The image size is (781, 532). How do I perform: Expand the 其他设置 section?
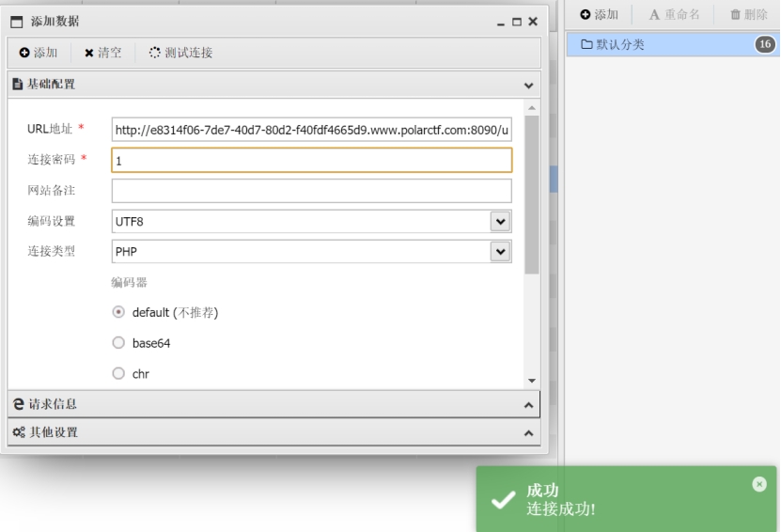(528, 433)
